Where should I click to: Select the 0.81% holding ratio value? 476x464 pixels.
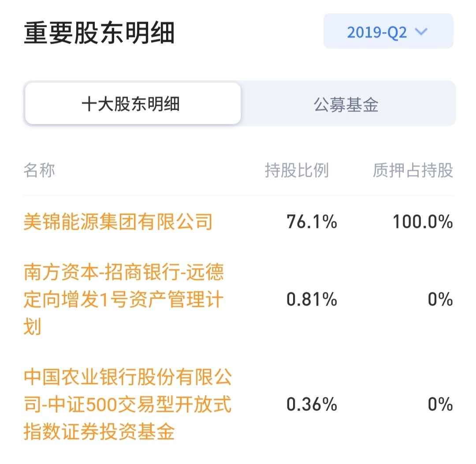tap(312, 300)
